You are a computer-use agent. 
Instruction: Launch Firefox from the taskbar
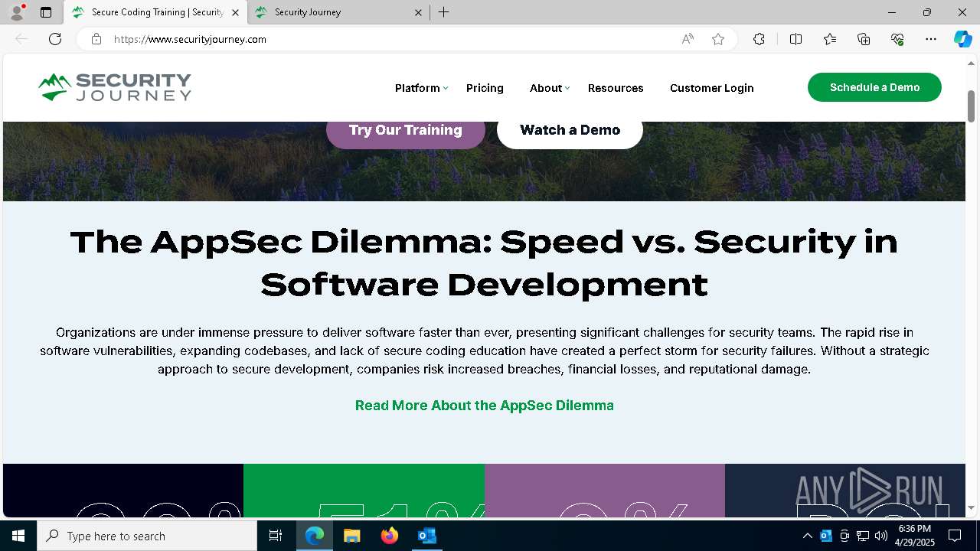point(389,536)
